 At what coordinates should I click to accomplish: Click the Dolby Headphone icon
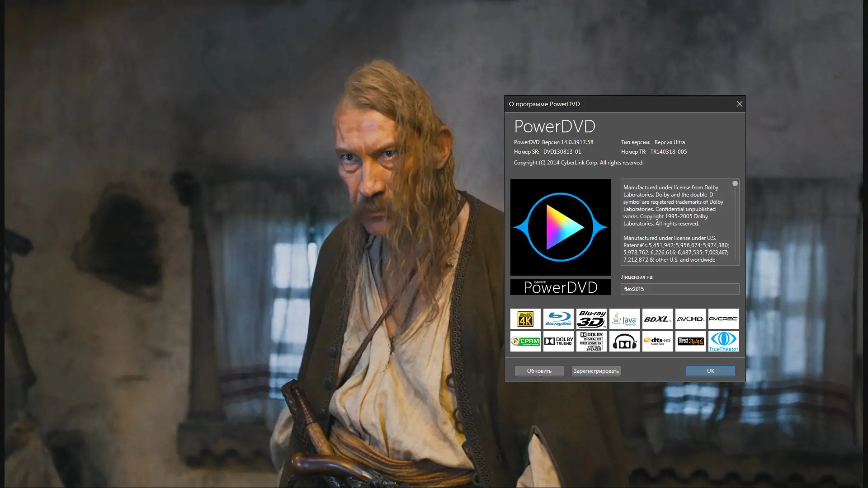pyautogui.click(x=624, y=341)
